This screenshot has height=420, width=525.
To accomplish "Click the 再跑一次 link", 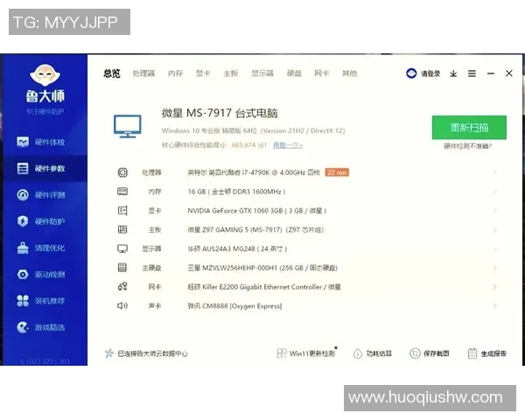I will 288,145.
